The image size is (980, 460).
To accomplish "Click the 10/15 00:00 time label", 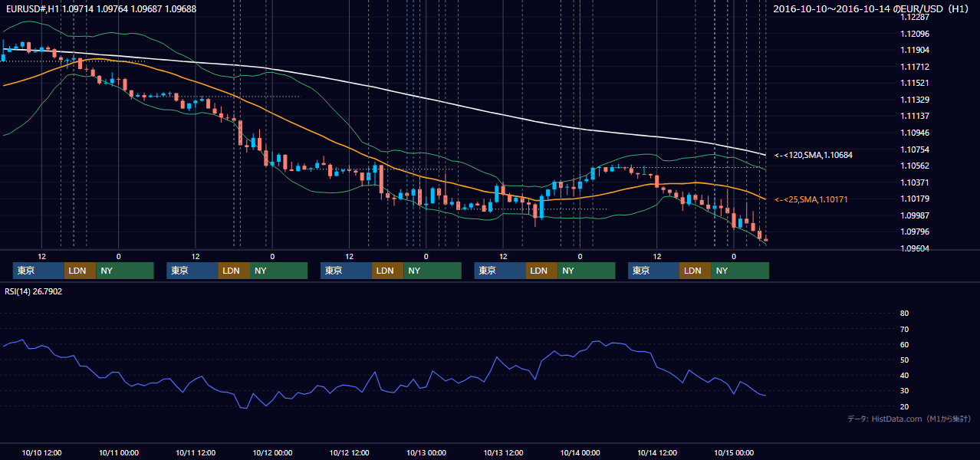I will [x=734, y=452].
